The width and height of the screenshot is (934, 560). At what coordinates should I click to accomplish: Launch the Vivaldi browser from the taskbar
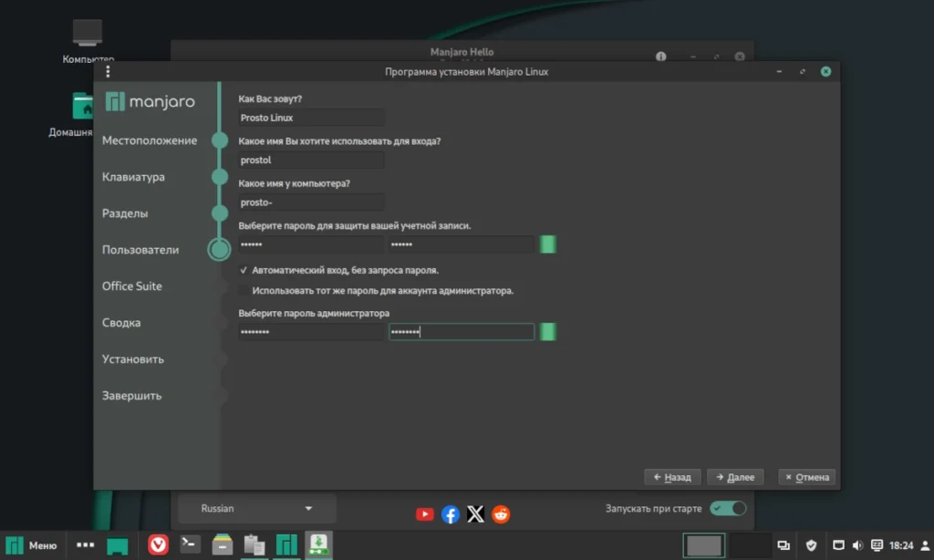(x=158, y=544)
